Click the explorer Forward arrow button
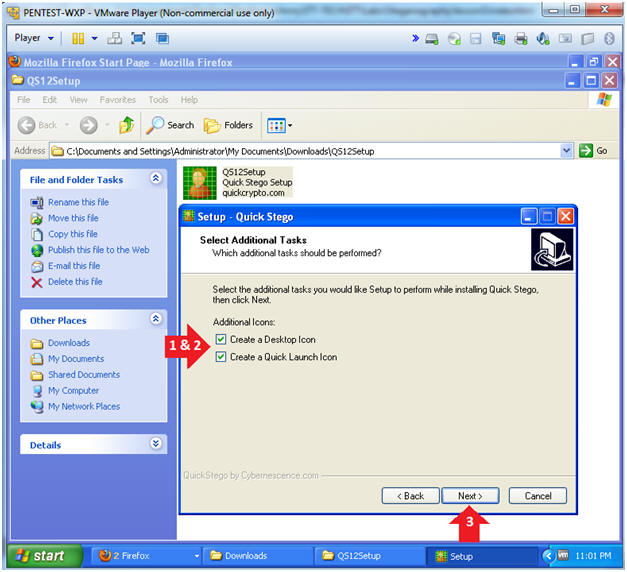The image size is (627, 572). [x=88, y=126]
